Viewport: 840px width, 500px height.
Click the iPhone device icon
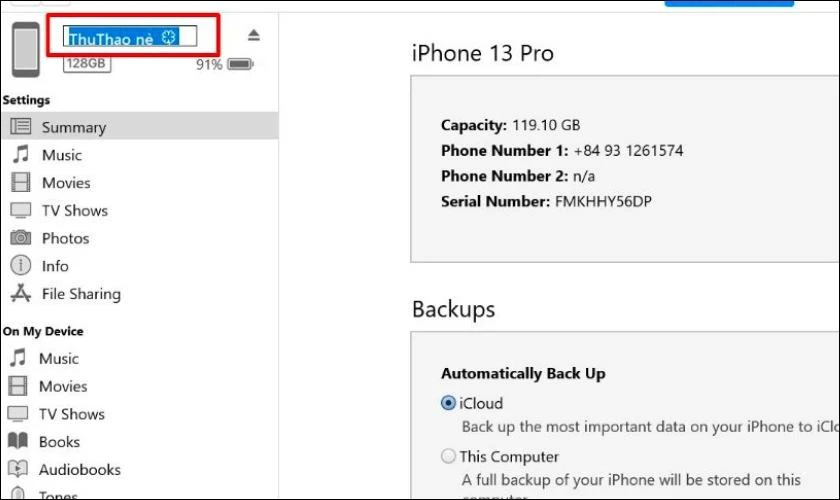(x=26, y=49)
